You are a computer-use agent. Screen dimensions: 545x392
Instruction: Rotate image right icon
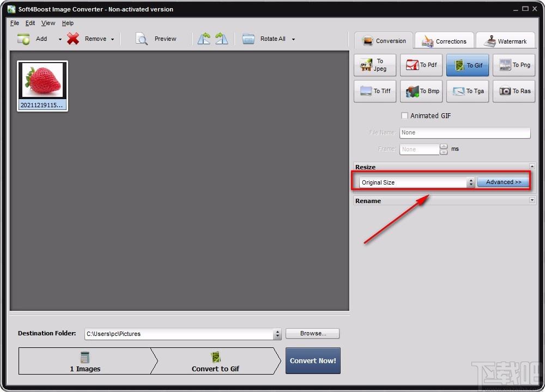221,39
